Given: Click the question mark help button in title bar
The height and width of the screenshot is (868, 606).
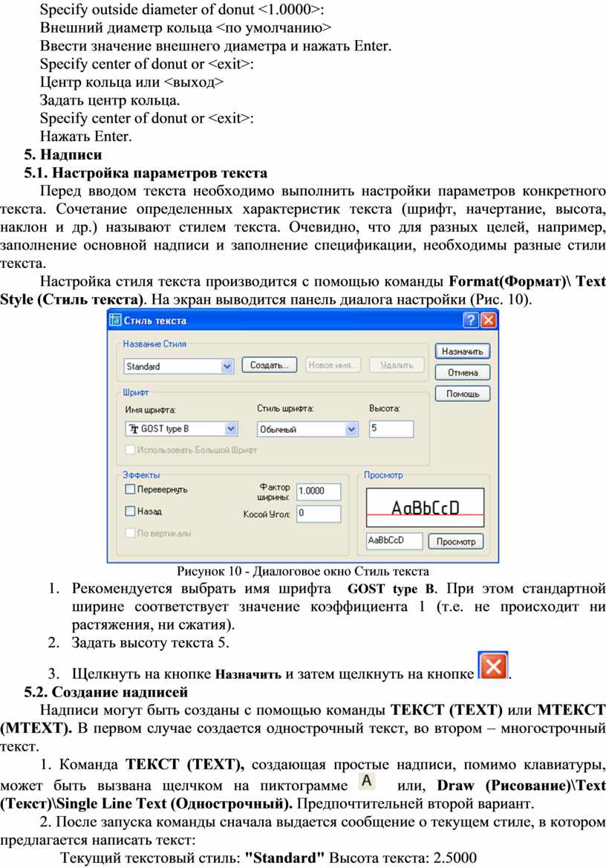Looking at the screenshot, I should (470, 320).
